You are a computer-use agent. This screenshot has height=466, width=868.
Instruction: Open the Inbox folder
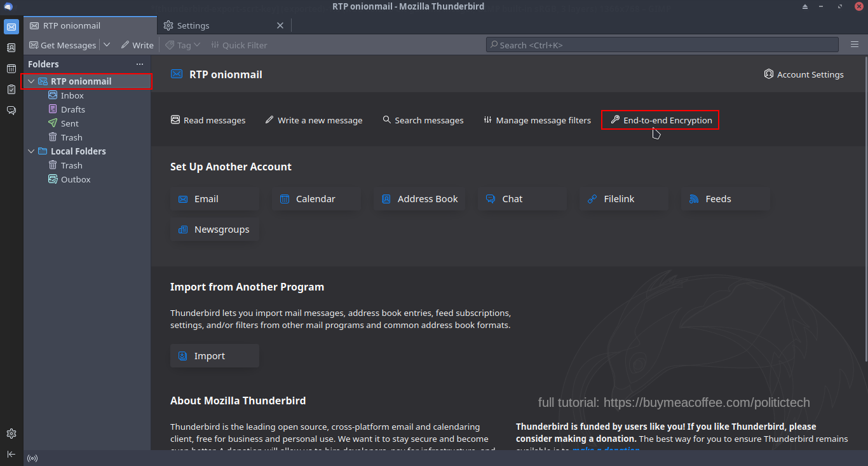pos(87,95)
